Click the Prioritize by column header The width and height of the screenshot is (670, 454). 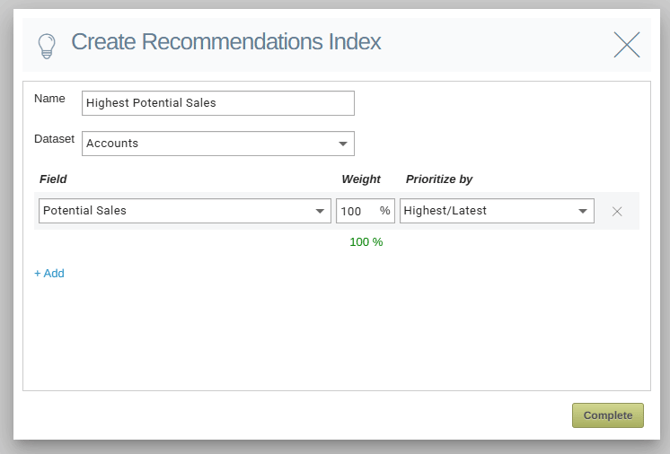point(439,179)
